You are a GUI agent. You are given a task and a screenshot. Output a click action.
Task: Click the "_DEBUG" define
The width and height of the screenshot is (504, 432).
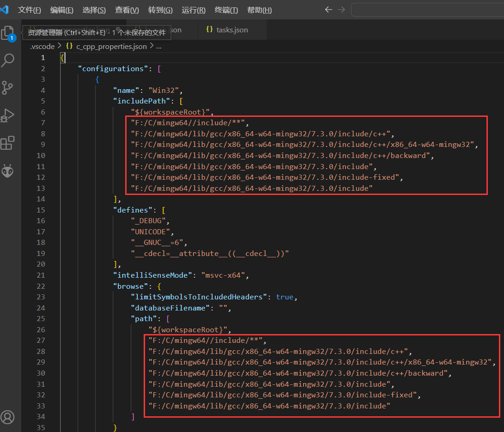(148, 221)
